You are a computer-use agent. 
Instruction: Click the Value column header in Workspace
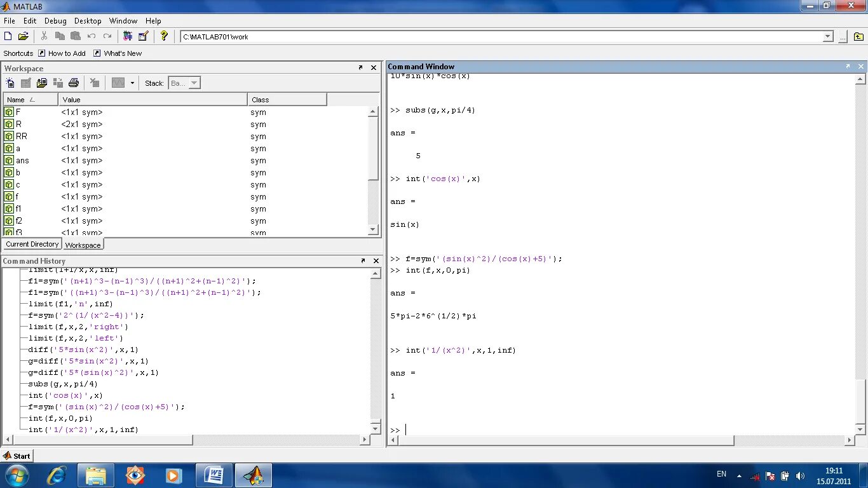tap(153, 100)
